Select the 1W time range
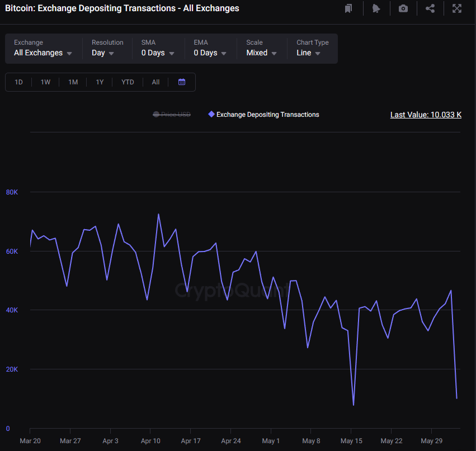This screenshot has height=451, width=476. (45, 82)
